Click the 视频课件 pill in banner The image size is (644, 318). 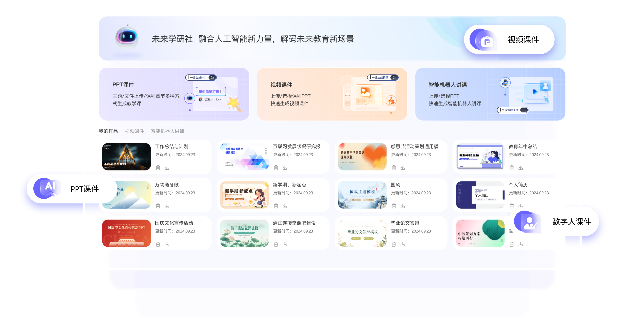(x=509, y=39)
